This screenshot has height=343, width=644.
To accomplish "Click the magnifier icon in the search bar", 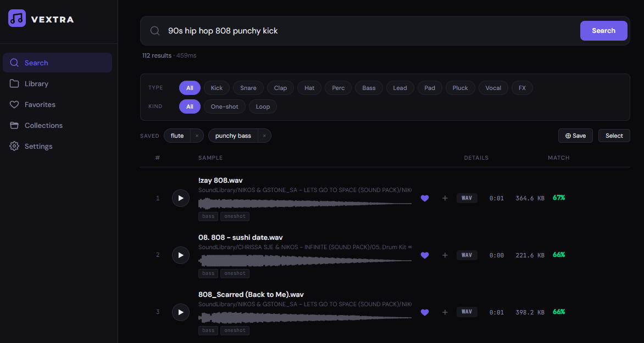I will (x=154, y=31).
